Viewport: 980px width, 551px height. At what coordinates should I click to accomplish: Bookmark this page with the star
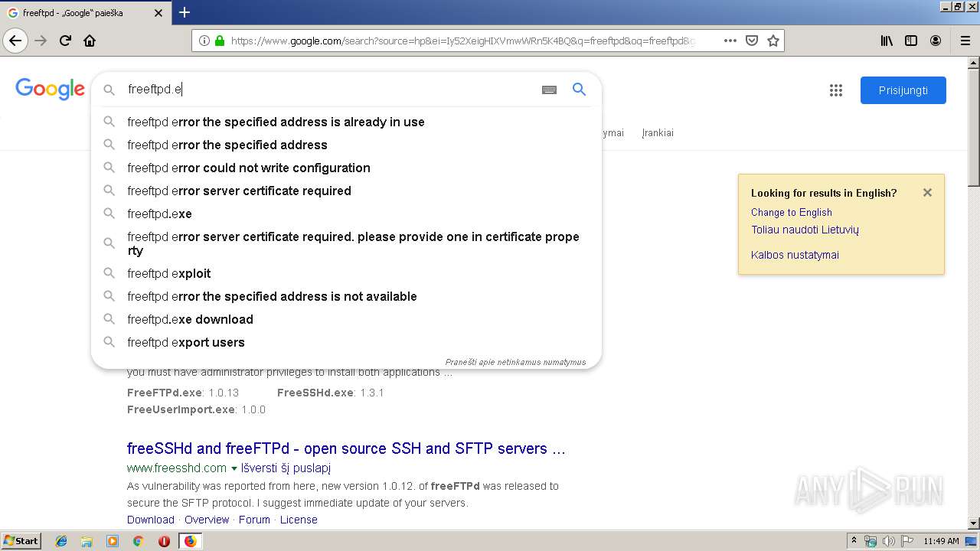[x=773, y=41]
